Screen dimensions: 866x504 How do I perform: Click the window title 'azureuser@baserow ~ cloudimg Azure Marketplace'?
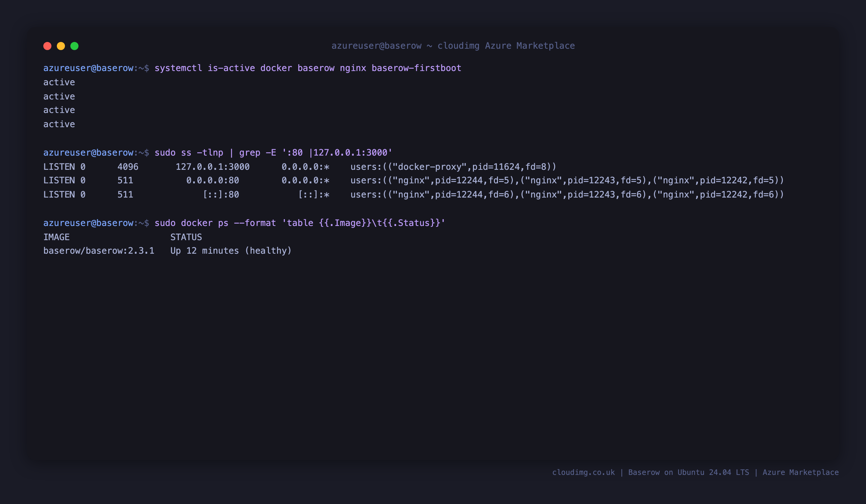(x=453, y=46)
